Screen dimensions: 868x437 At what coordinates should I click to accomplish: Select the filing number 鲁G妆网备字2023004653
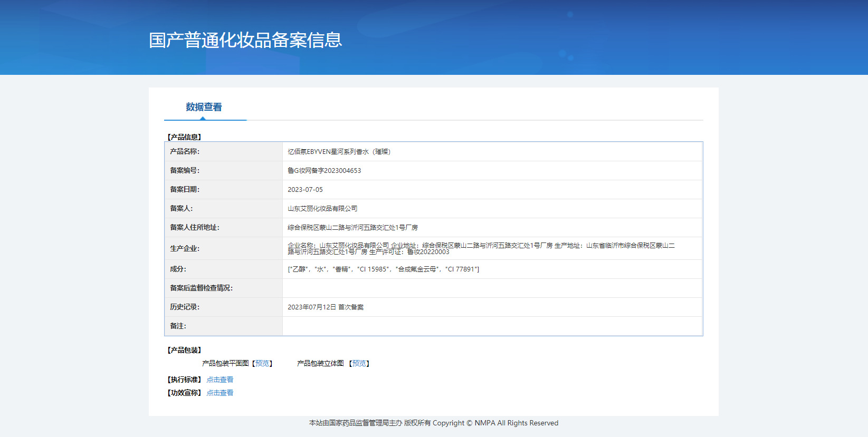(324, 171)
